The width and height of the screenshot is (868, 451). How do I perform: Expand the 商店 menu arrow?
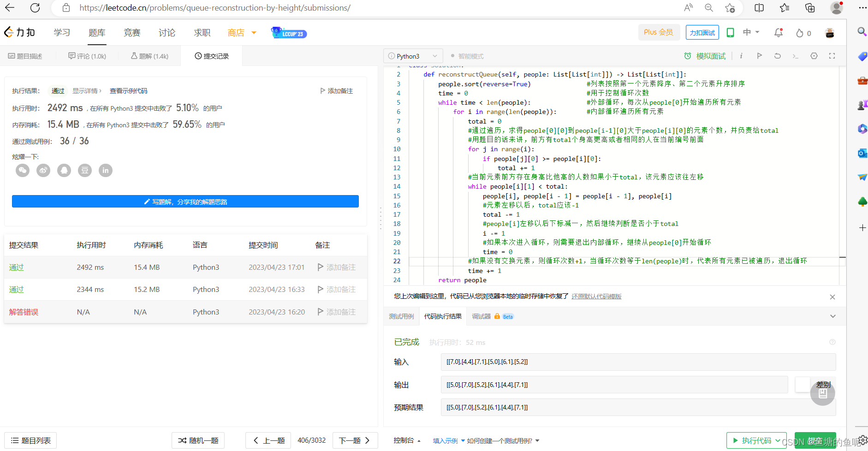254,33
